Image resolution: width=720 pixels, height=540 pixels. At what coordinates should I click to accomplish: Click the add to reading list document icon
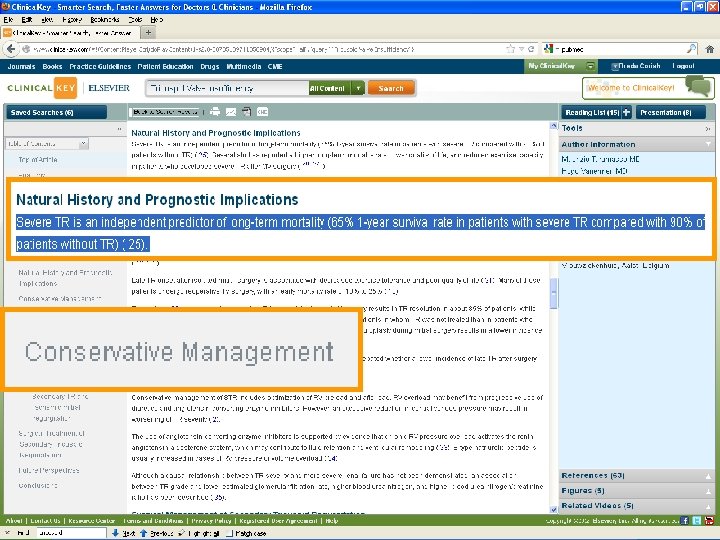click(x=247, y=112)
